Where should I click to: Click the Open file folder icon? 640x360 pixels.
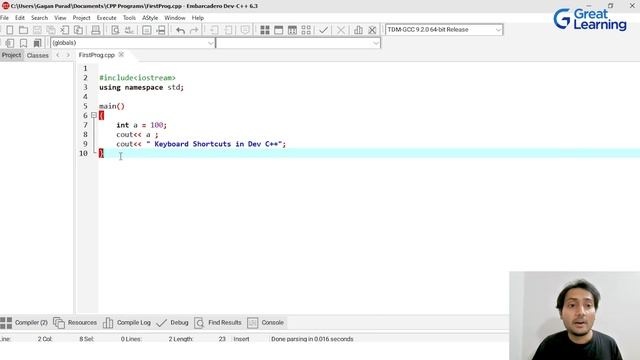click(23, 30)
